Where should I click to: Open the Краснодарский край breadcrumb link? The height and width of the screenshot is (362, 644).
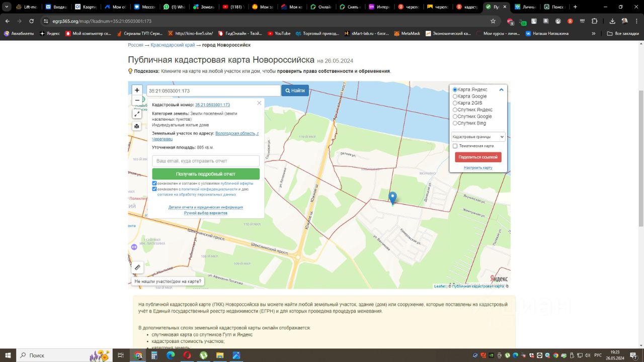(x=173, y=45)
